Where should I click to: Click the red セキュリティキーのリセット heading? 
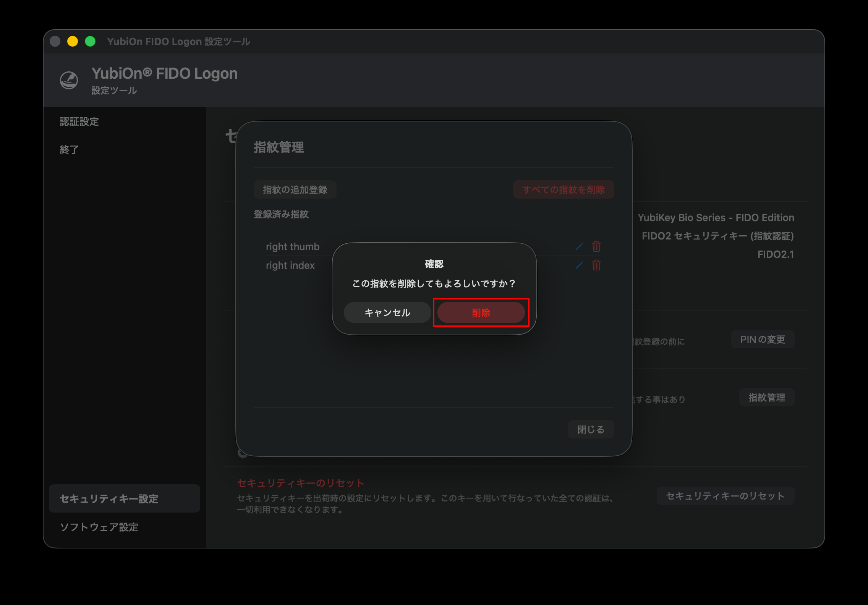coord(301,483)
